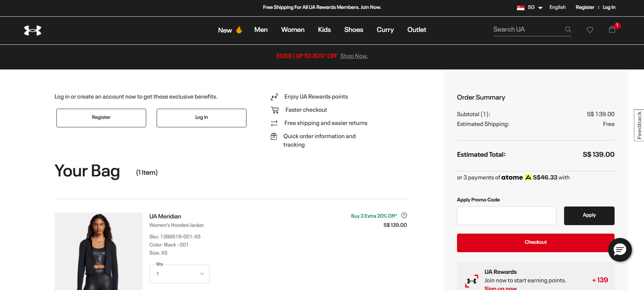
Task: Open the Outlet menu
Action: [416, 30]
